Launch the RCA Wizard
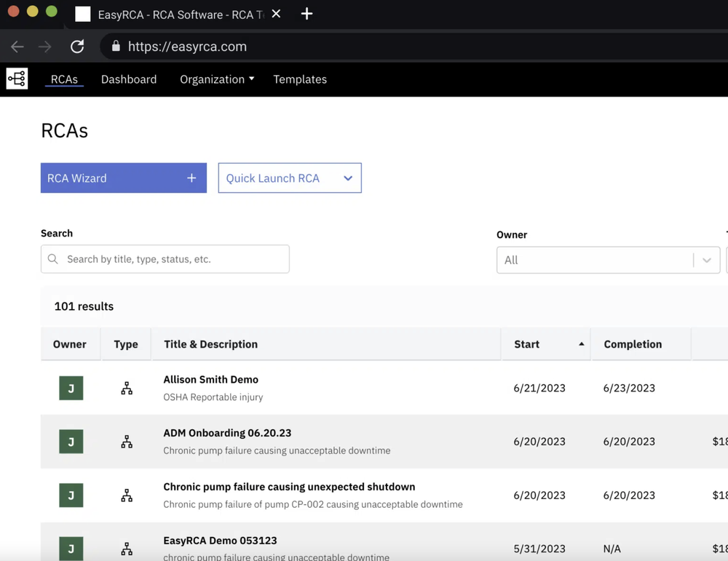 [124, 178]
